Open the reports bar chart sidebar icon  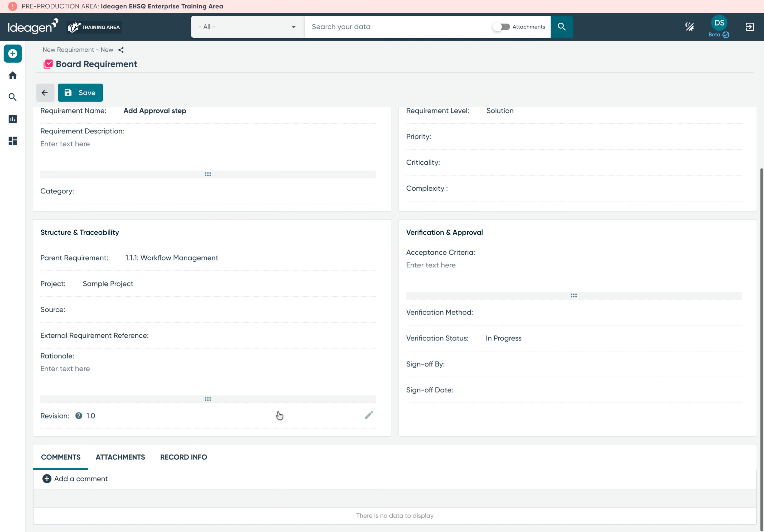pos(13,119)
